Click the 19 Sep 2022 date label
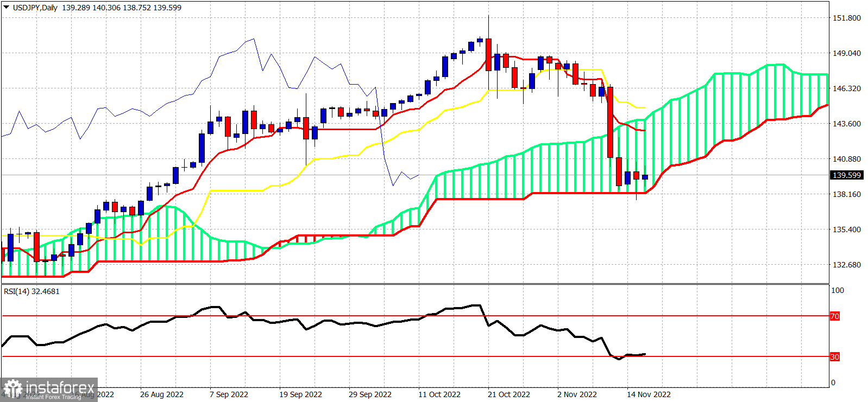The image size is (868, 402). (300, 394)
